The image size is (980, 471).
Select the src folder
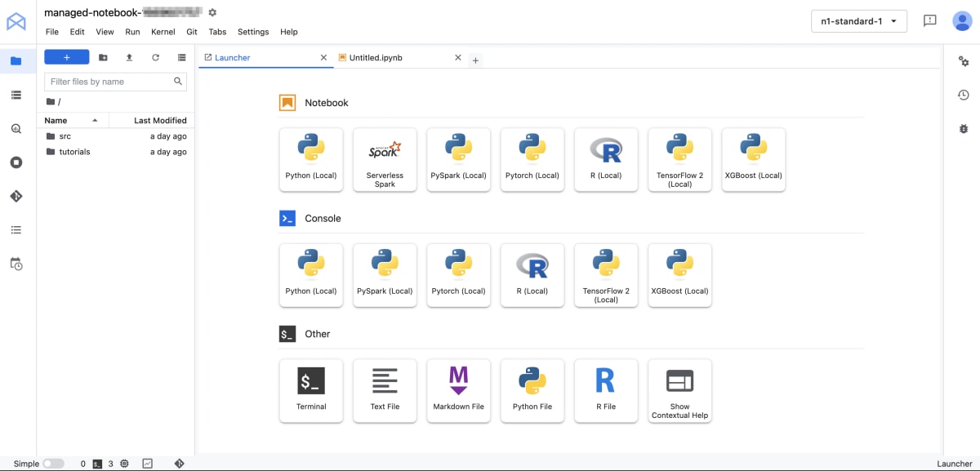(x=116, y=136)
